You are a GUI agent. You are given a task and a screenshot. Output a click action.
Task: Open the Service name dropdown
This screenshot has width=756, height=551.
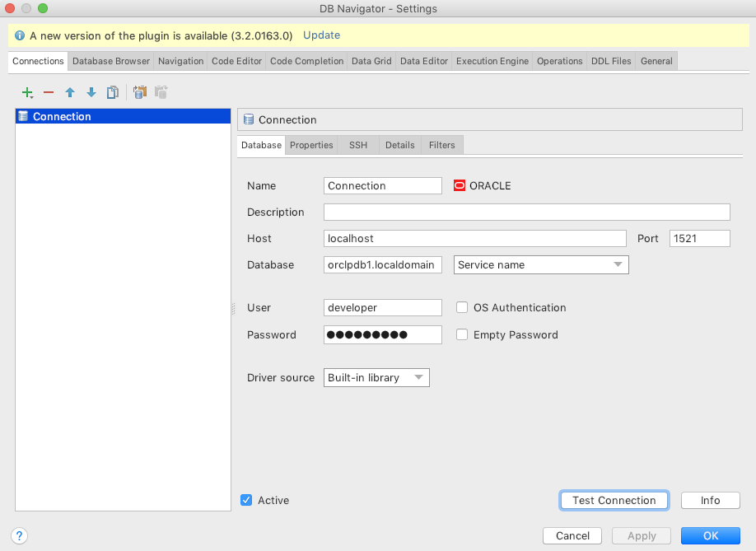pos(541,264)
